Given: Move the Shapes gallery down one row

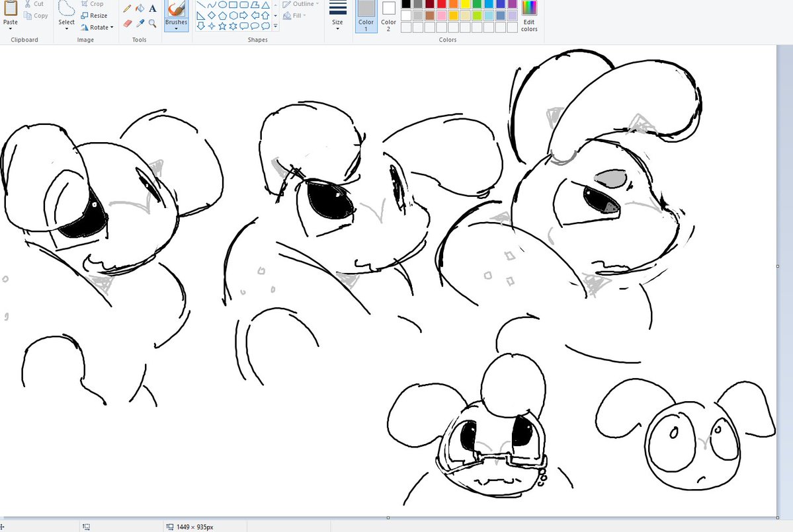Looking at the screenshot, I should [276, 16].
